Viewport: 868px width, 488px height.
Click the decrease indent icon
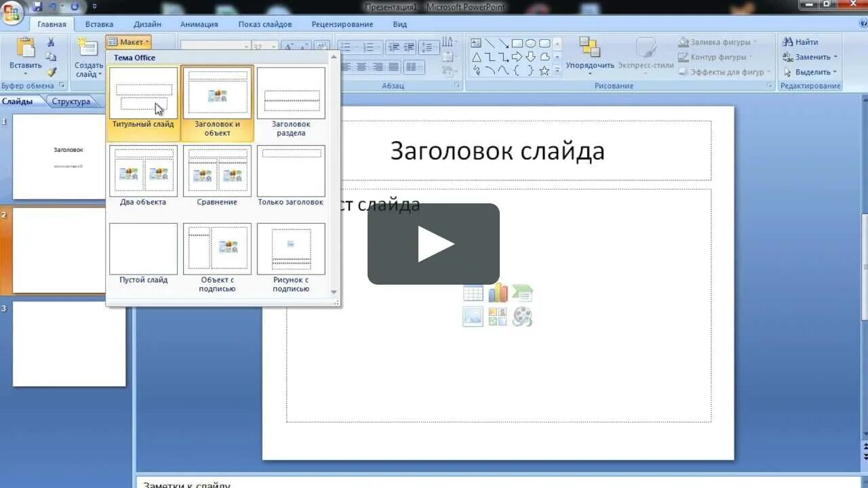[394, 47]
